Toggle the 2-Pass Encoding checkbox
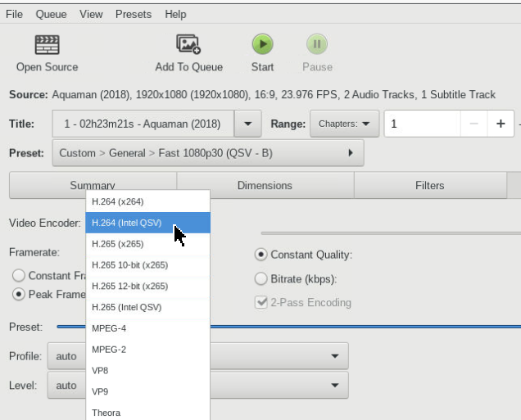Screen dimensions: 521x420 [261, 302]
